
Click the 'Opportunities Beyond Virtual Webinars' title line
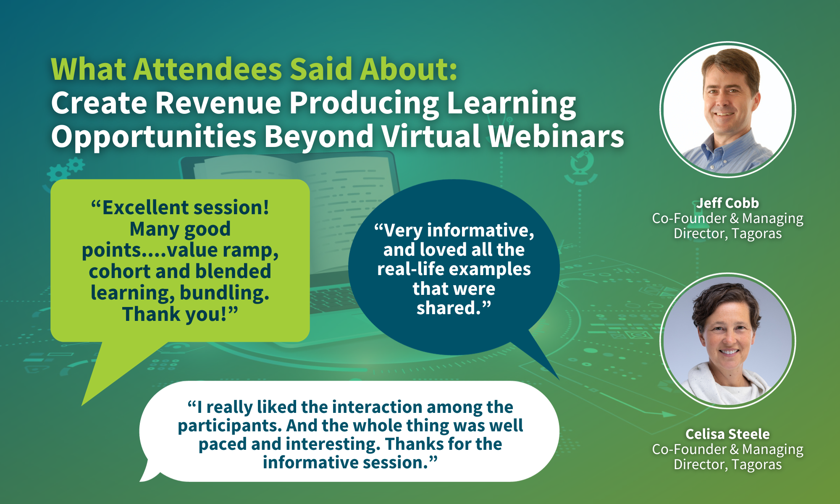click(337, 136)
